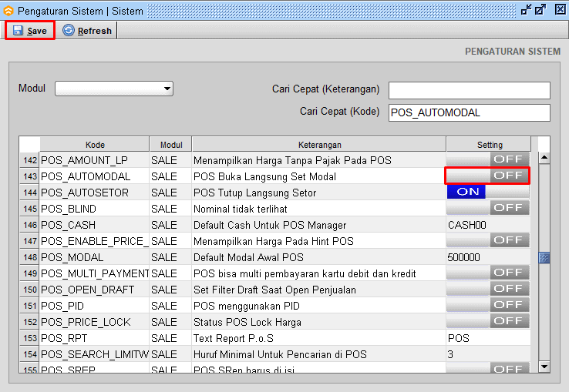569x392 pixels.
Task: Select row number 143
Action: 29,176
